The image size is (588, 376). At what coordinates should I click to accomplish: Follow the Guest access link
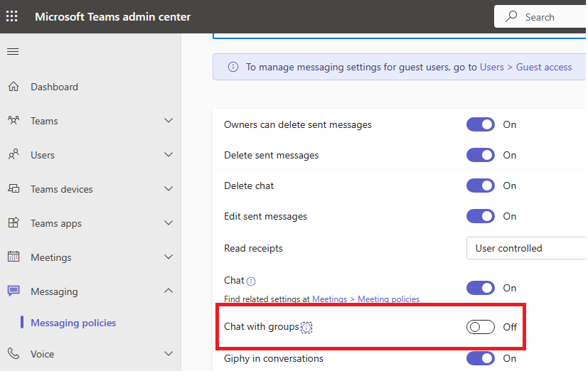[544, 67]
